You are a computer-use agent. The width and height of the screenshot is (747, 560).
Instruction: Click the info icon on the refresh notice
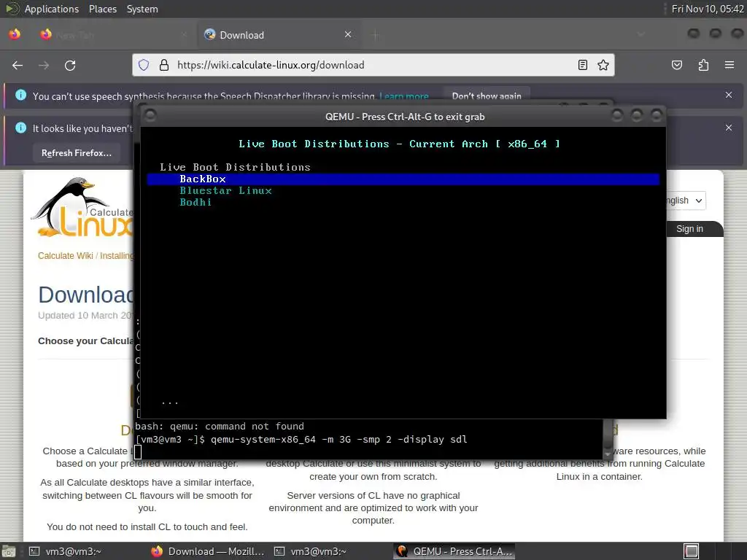pos(20,128)
